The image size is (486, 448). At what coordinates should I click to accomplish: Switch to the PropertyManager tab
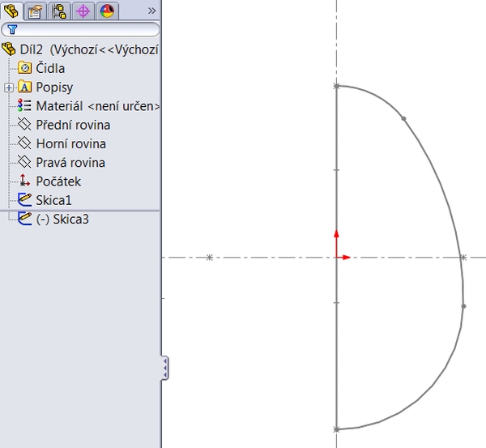coord(35,11)
